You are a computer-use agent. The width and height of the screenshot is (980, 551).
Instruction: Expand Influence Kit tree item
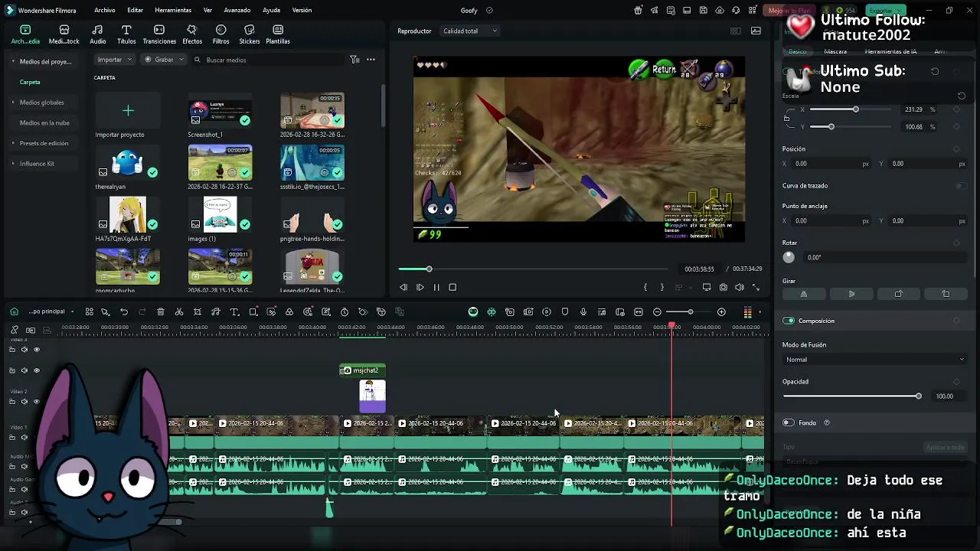pyautogui.click(x=13, y=164)
